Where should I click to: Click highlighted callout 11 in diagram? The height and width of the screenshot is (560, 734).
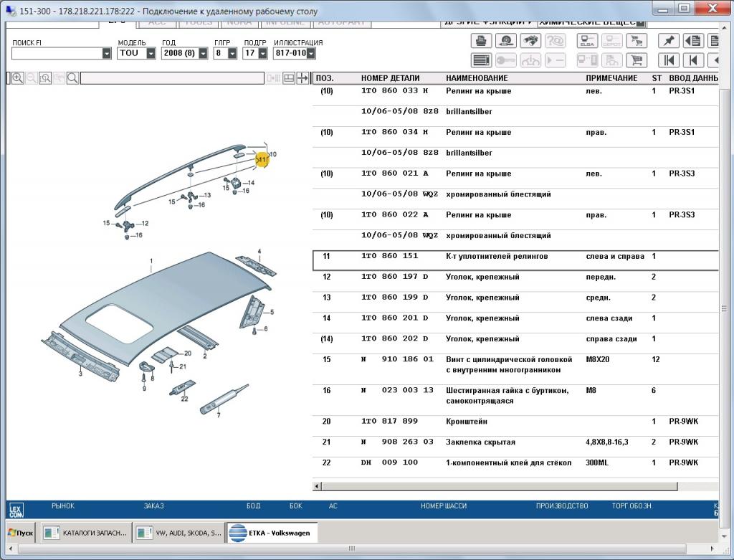click(x=262, y=160)
